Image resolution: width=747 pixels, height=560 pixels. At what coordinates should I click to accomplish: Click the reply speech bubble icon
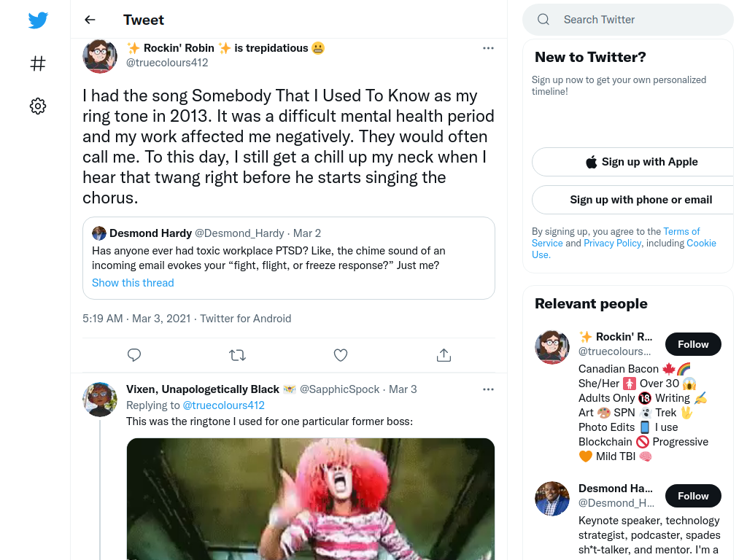(x=134, y=355)
